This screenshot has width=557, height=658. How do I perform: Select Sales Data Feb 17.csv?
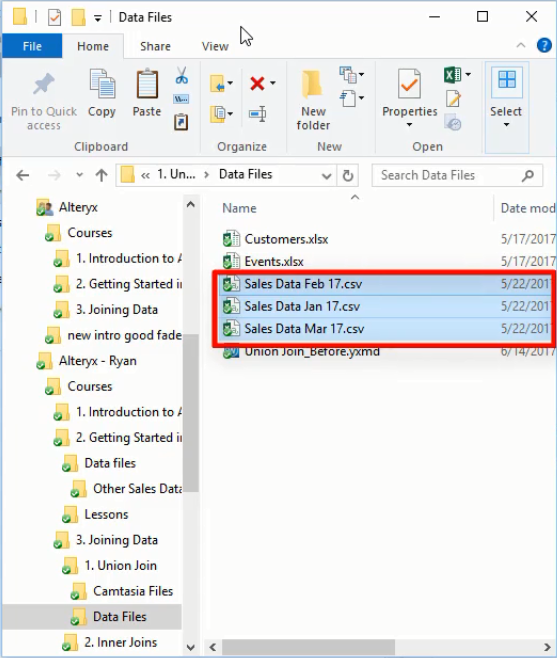pyautogui.click(x=303, y=284)
